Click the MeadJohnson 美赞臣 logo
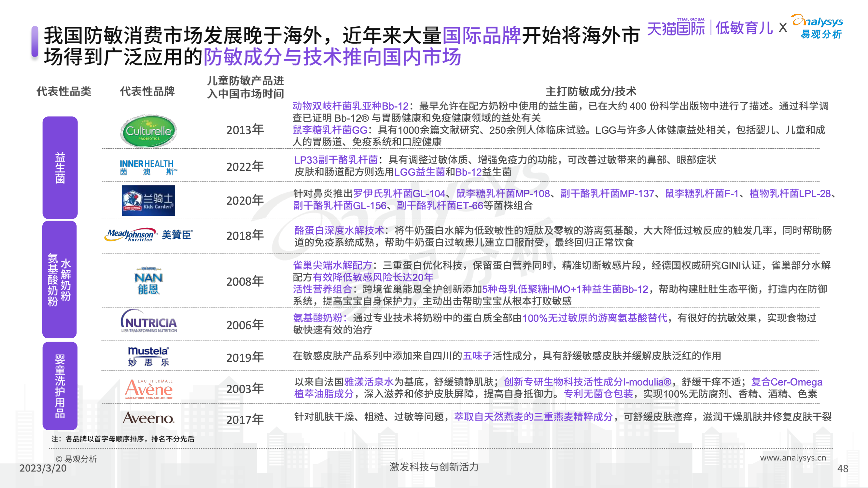This screenshot has width=868, height=488. click(x=148, y=235)
